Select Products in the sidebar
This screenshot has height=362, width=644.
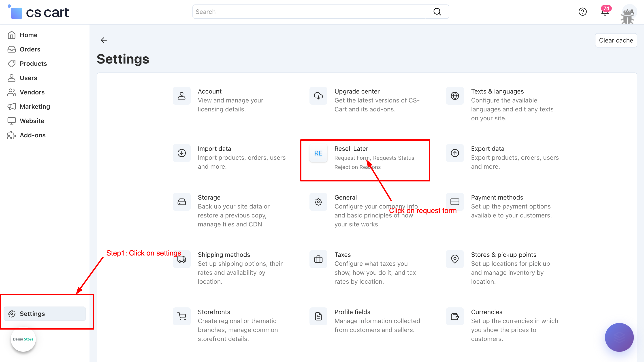pos(33,64)
